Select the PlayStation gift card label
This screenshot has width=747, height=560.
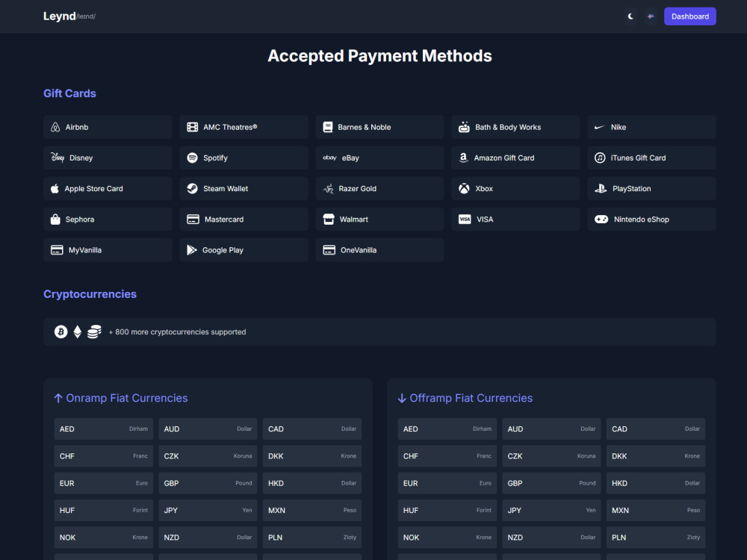pyautogui.click(x=632, y=189)
